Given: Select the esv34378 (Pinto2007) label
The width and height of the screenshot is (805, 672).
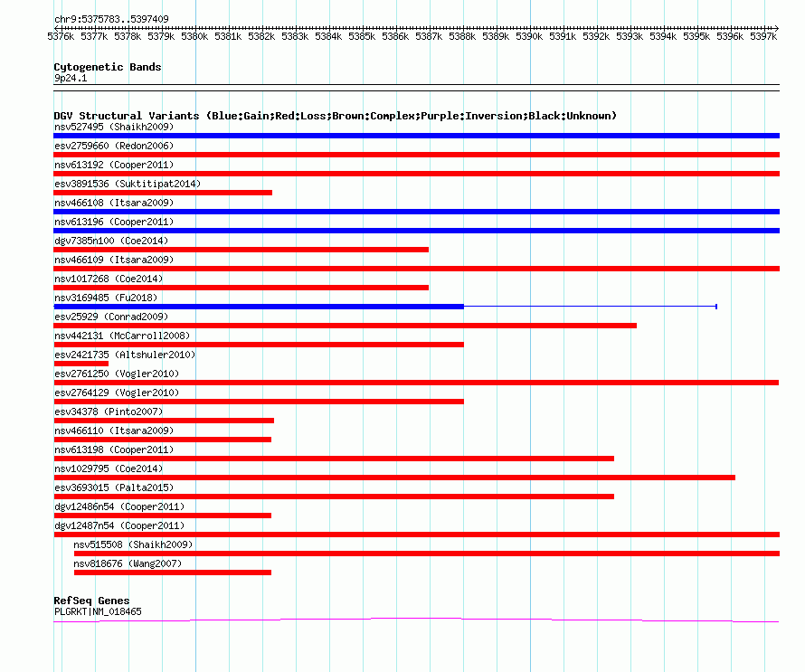Looking at the screenshot, I should pos(109,412).
